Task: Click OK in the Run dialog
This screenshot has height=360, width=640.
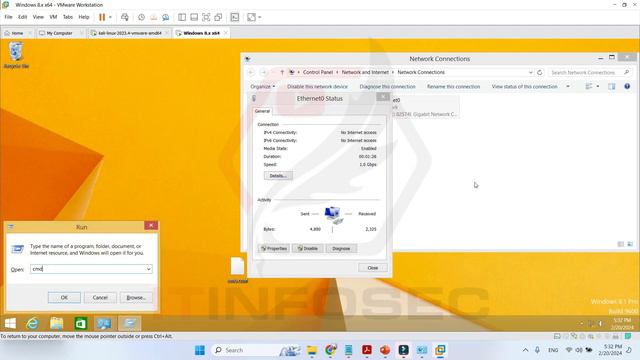Action: [64, 298]
